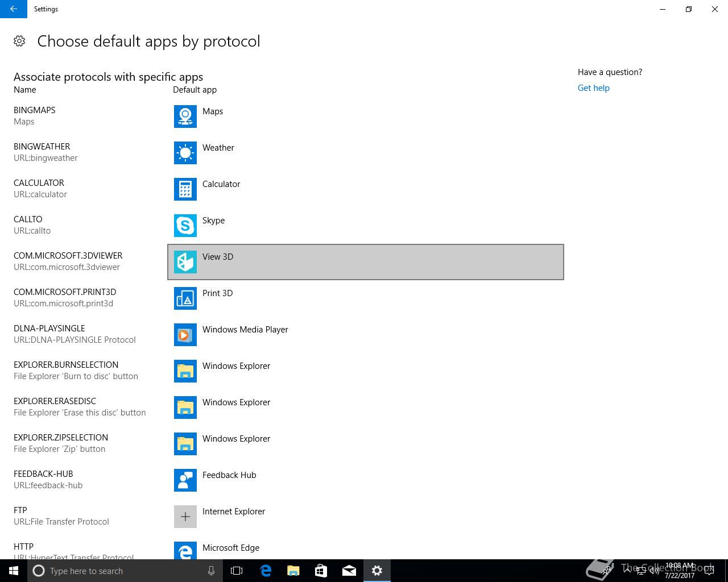Click the COM.MICROSOFT.PRINT3D protocol name

(x=65, y=292)
